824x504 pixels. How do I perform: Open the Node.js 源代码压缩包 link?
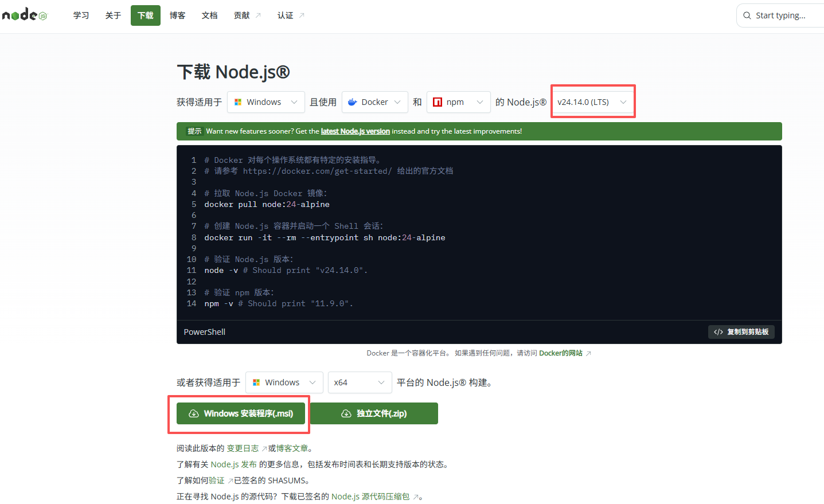point(370,497)
